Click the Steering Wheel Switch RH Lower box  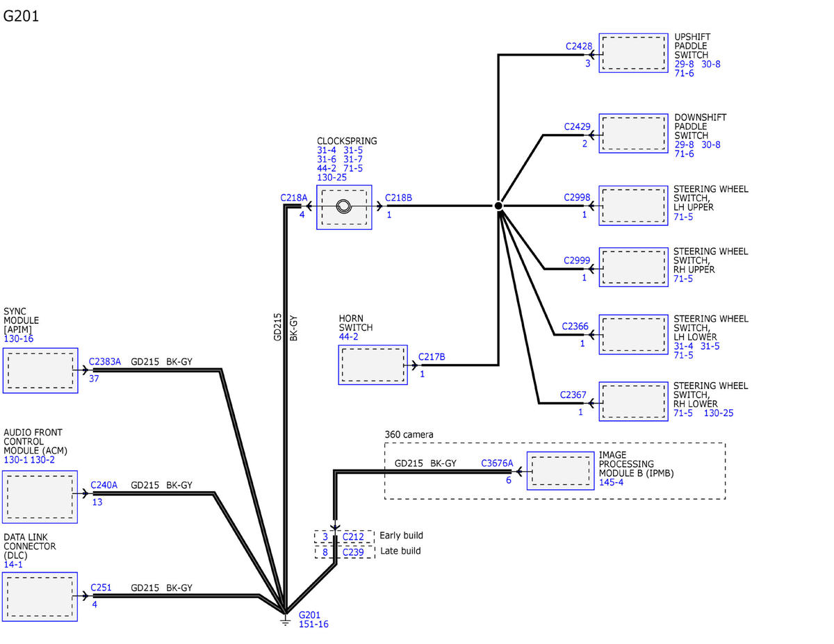(x=633, y=401)
